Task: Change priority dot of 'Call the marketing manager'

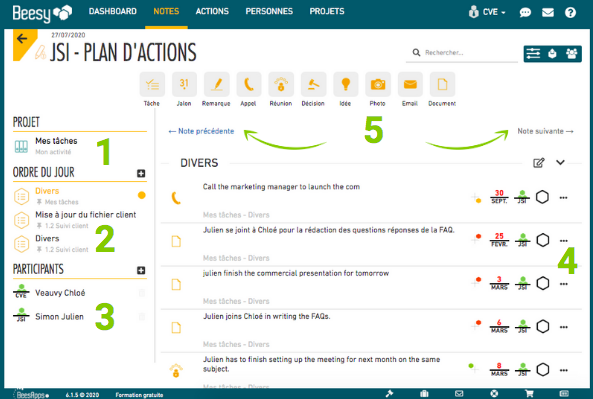Action: [x=478, y=200]
